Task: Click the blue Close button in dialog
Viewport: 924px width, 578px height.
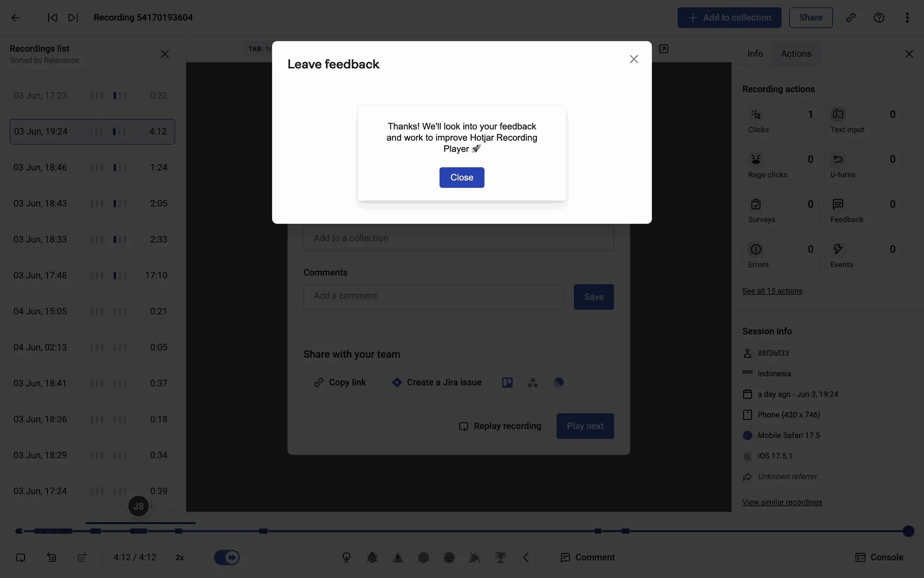Action: [462, 178]
